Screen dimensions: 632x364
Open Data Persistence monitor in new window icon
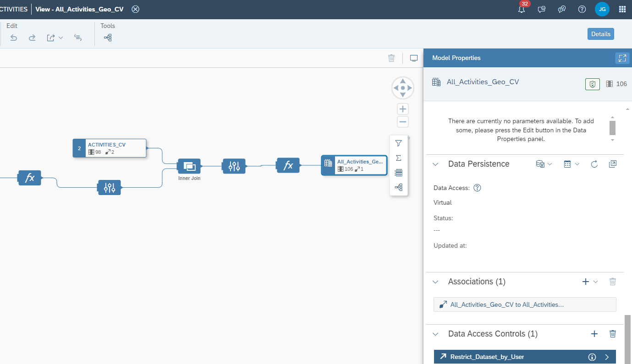[612, 163]
